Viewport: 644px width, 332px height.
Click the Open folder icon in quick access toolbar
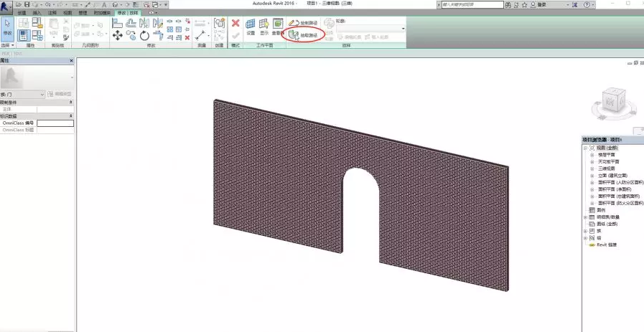coord(19,4)
